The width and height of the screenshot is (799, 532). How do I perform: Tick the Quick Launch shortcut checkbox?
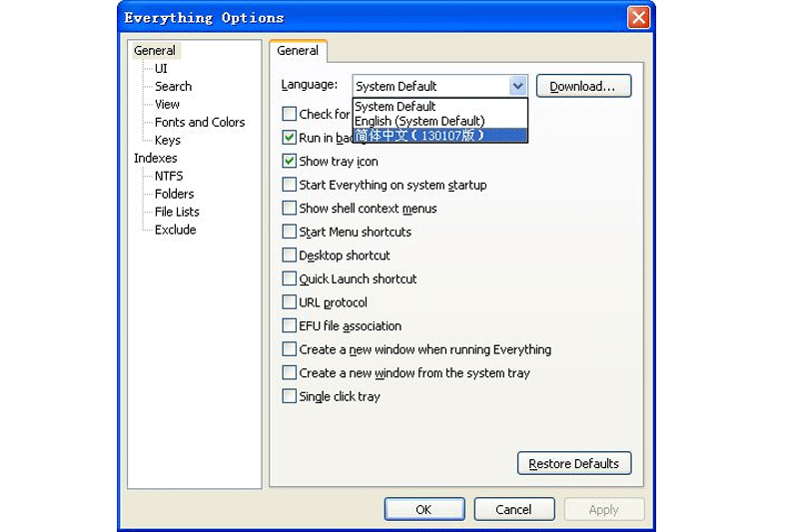(x=289, y=278)
